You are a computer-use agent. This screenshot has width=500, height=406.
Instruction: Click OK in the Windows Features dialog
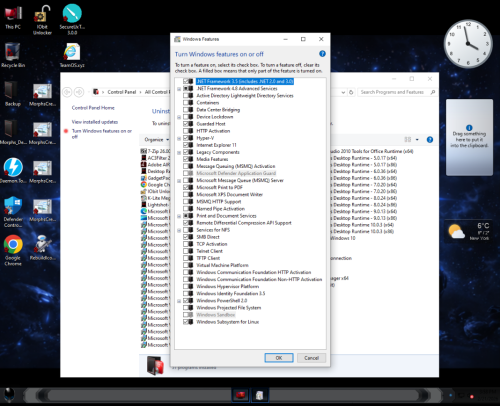click(x=279, y=358)
